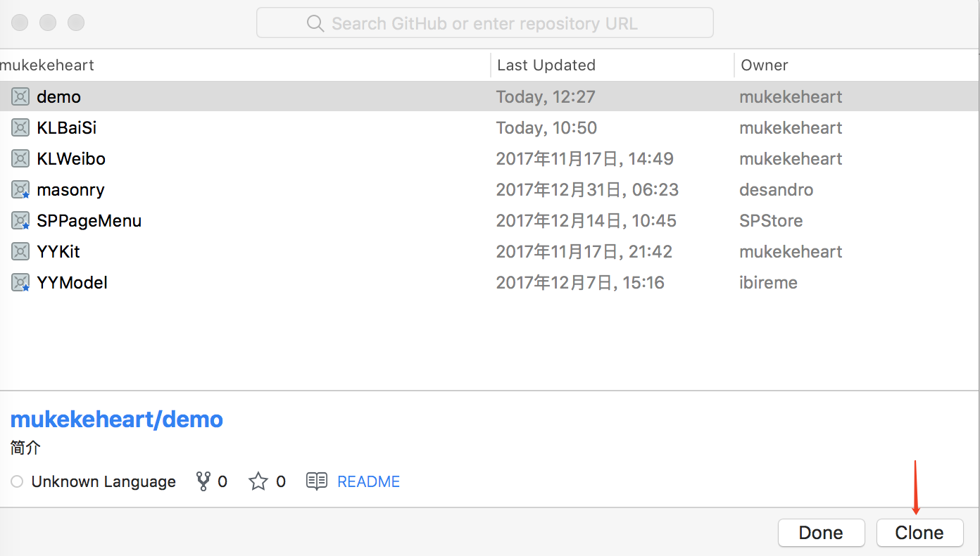Image resolution: width=980 pixels, height=556 pixels.
Task: Sort by the Last Updated column
Action: [546, 65]
